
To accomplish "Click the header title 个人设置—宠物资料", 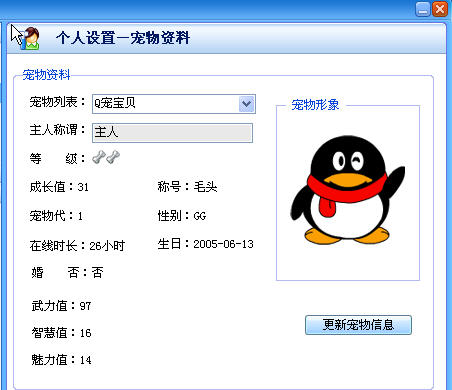I will 123,38.
